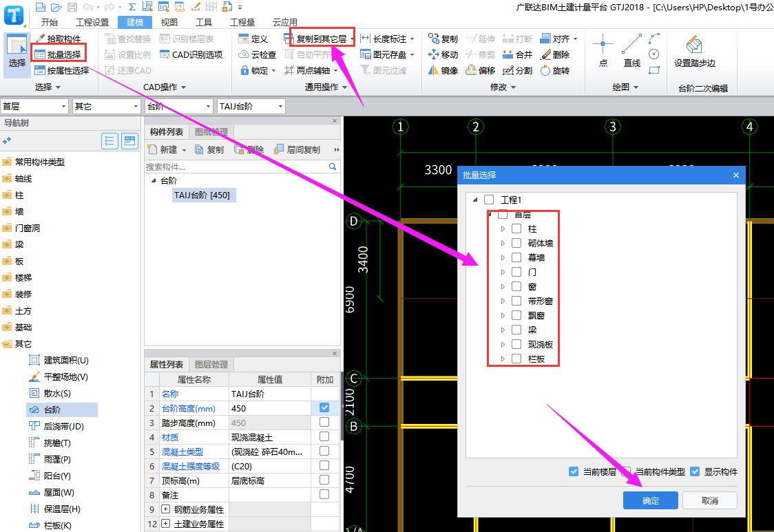
Task: Select the 偏移 offset tool
Action: click(x=480, y=71)
